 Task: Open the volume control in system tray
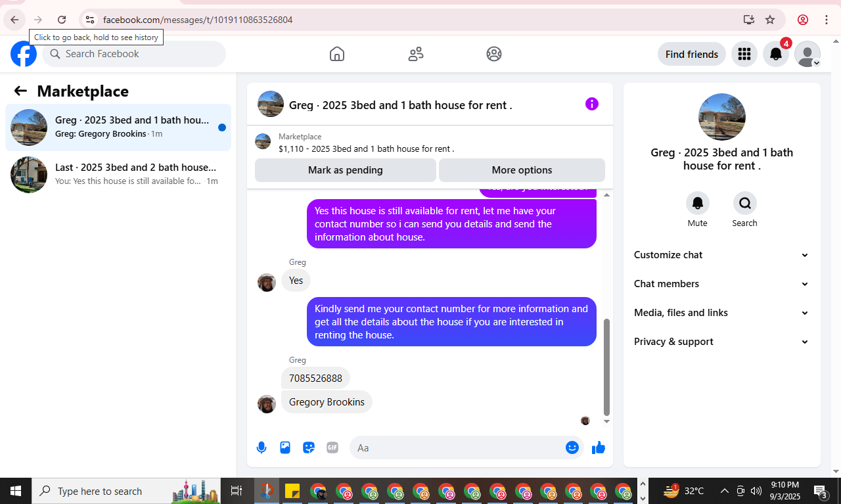756,491
